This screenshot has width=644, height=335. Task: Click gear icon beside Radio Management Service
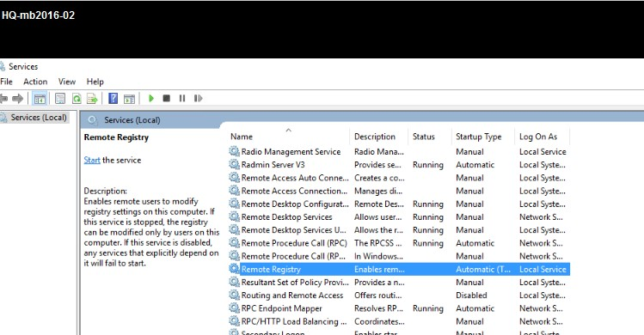click(234, 151)
